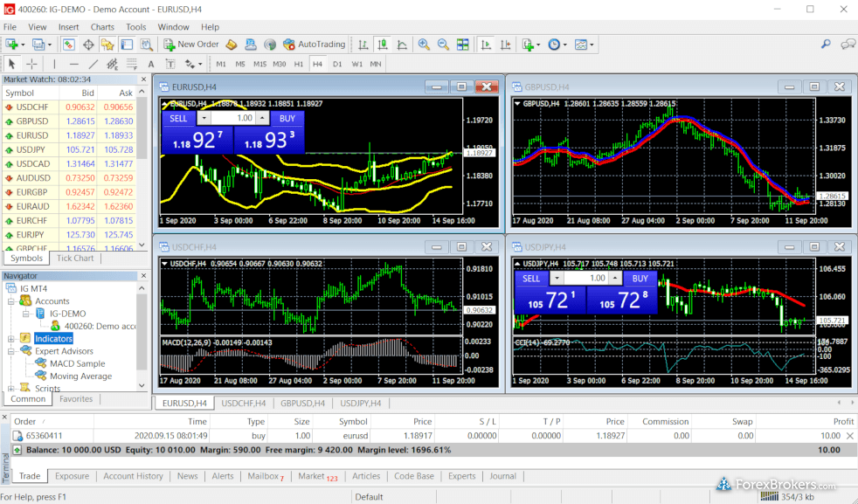The width and height of the screenshot is (858, 504).
Task: Switch to the GBPUSD,H4 chart tab
Action: (302, 404)
